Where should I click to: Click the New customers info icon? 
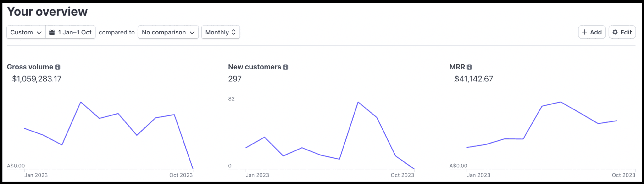pyautogui.click(x=285, y=67)
